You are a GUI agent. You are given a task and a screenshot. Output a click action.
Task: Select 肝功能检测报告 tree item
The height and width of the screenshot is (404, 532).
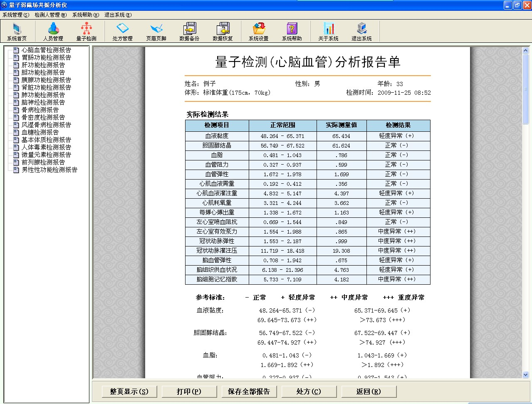[43, 65]
